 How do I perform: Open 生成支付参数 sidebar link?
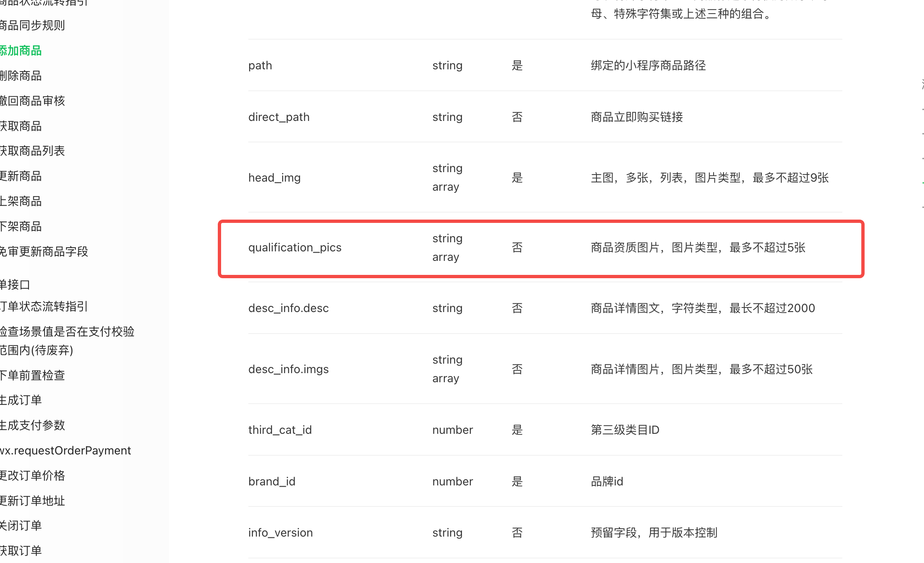pyautogui.click(x=32, y=426)
